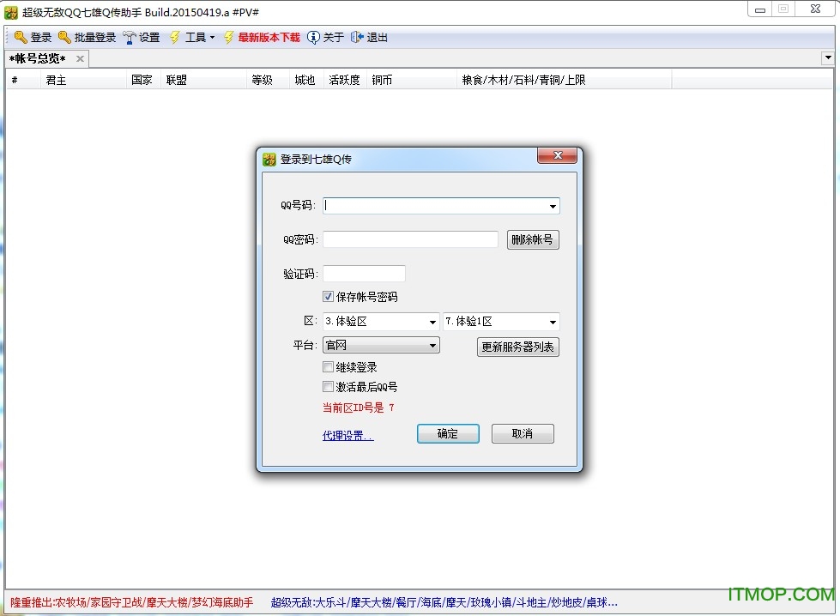Close the 登录到七雄Q传 dialog
This screenshot has width=840, height=616.
557,155
